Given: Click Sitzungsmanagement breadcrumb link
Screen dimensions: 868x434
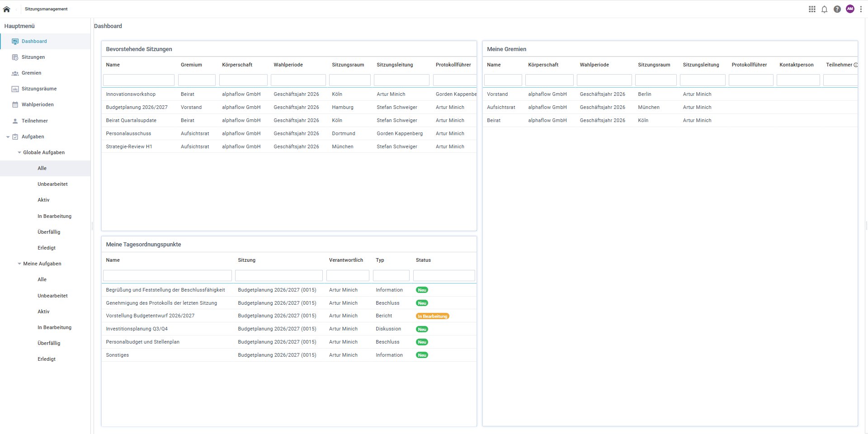Looking at the screenshot, I should [x=46, y=9].
